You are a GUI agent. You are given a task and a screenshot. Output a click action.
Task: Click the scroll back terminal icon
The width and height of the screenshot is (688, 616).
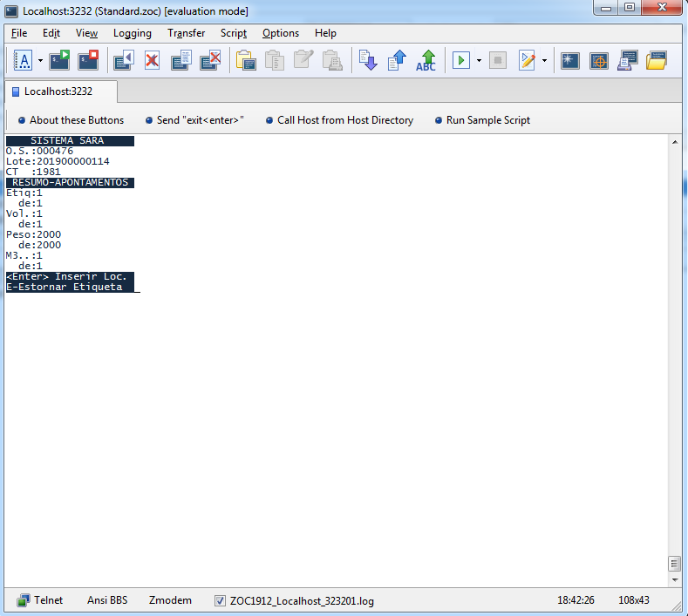pos(124,60)
